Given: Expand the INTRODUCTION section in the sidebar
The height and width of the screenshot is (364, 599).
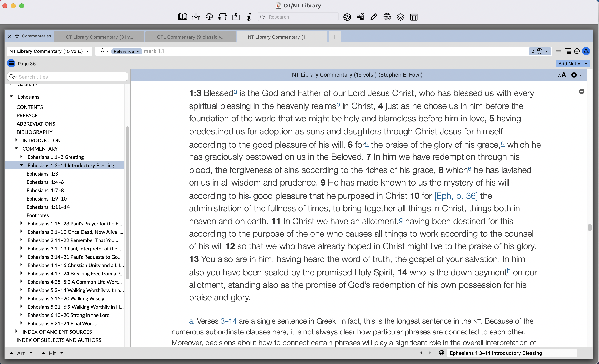Looking at the screenshot, I should point(16,140).
